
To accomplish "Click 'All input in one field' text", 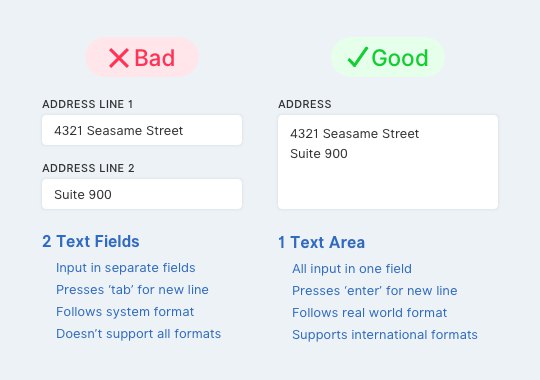I will (352, 269).
